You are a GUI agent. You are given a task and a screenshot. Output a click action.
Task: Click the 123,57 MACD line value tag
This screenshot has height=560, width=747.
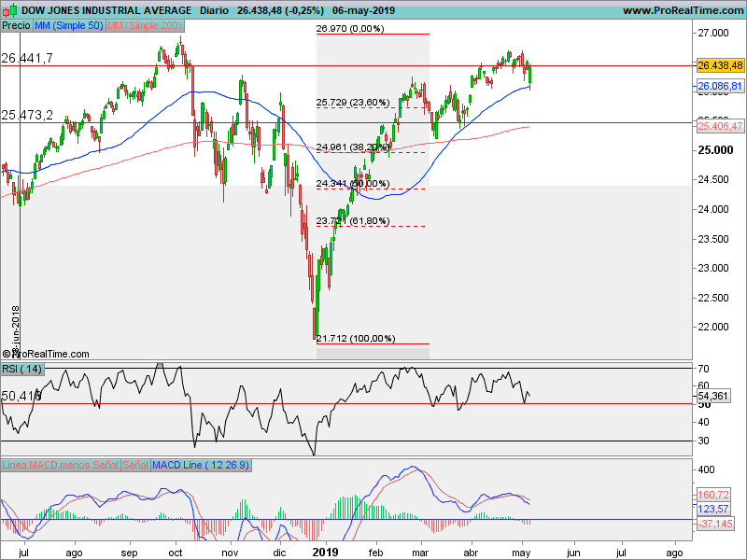click(x=713, y=509)
